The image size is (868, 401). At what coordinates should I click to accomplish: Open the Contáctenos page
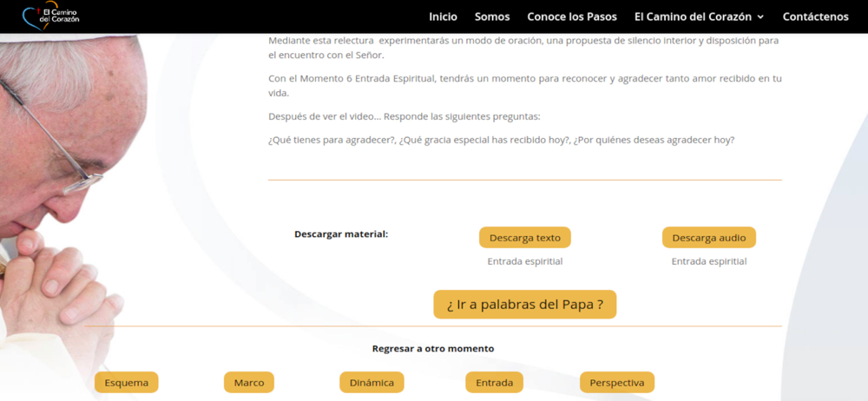coord(815,16)
